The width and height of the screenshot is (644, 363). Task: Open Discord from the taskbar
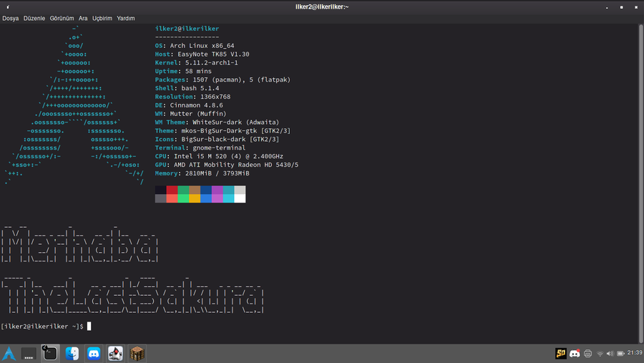tap(93, 353)
